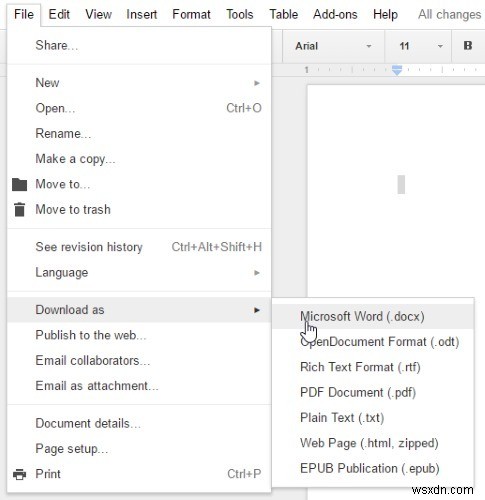Toggle the Bold formatting button

point(468,46)
